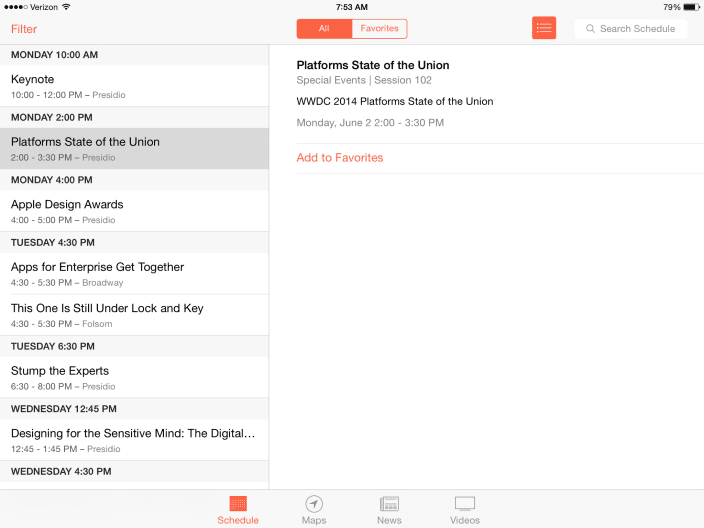Open Stump the Experts session

pyautogui.click(x=134, y=378)
